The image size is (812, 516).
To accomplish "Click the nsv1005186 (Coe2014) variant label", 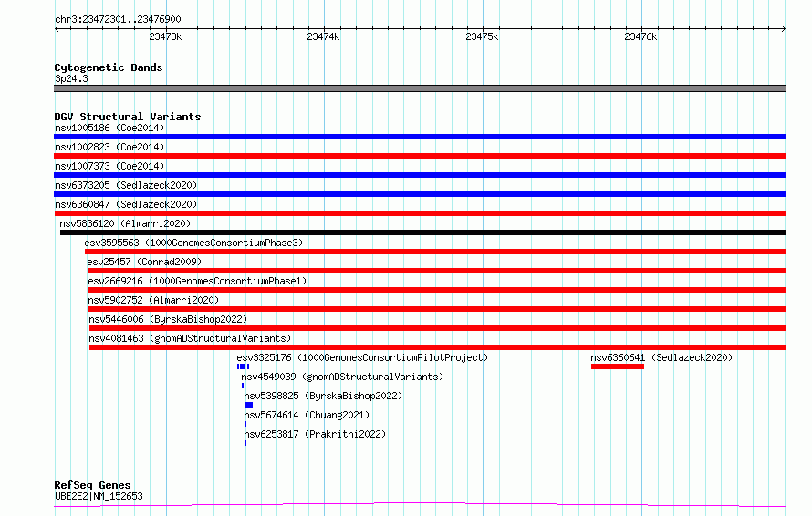I will 109,128.
